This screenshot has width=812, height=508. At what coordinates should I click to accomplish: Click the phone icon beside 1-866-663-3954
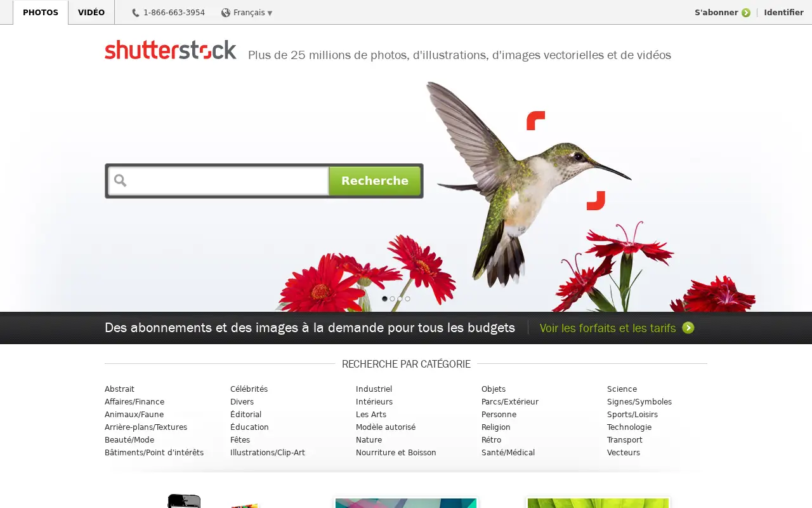[136, 13]
